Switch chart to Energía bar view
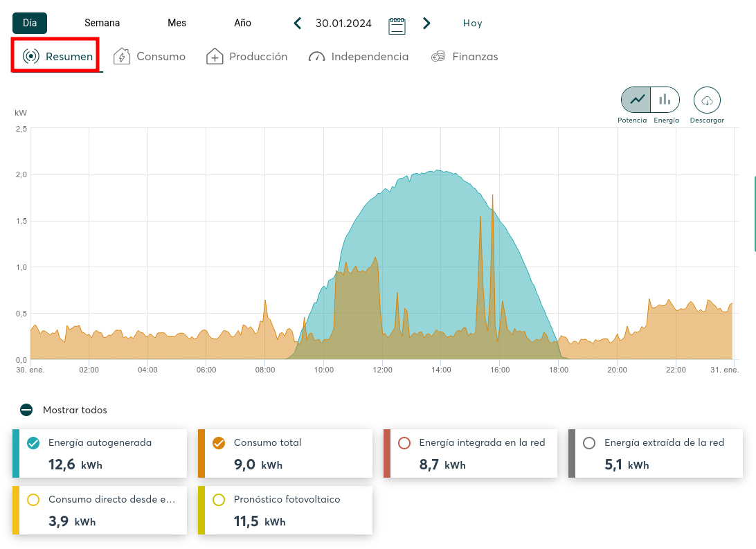This screenshot has width=756, height=549. [665, 100]
